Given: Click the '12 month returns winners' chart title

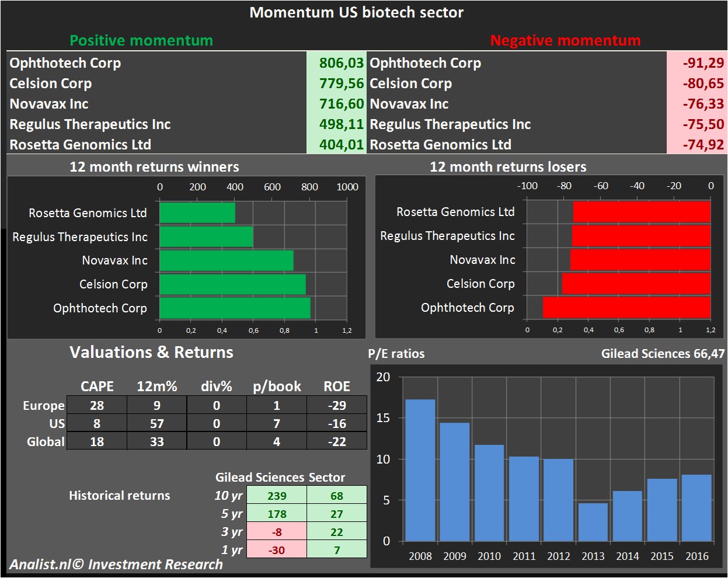Looking at the screenshot, I should pyautogui.click(x=154, y=167).
